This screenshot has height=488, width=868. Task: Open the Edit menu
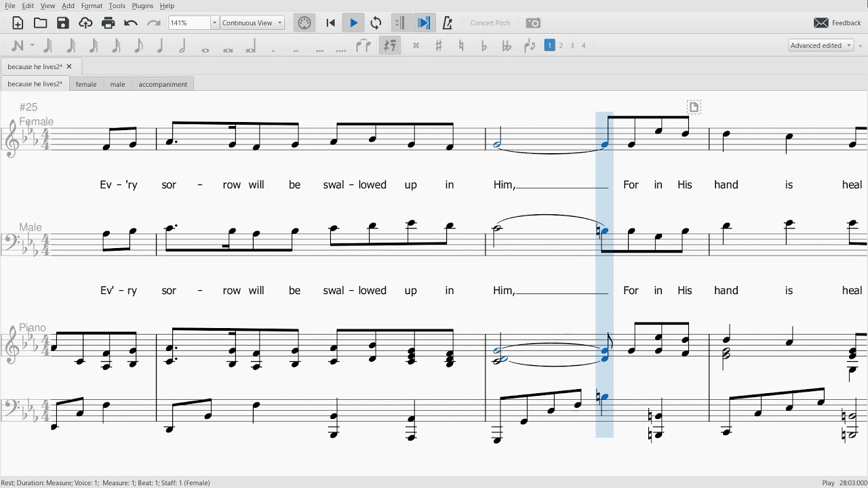point(28,5)
